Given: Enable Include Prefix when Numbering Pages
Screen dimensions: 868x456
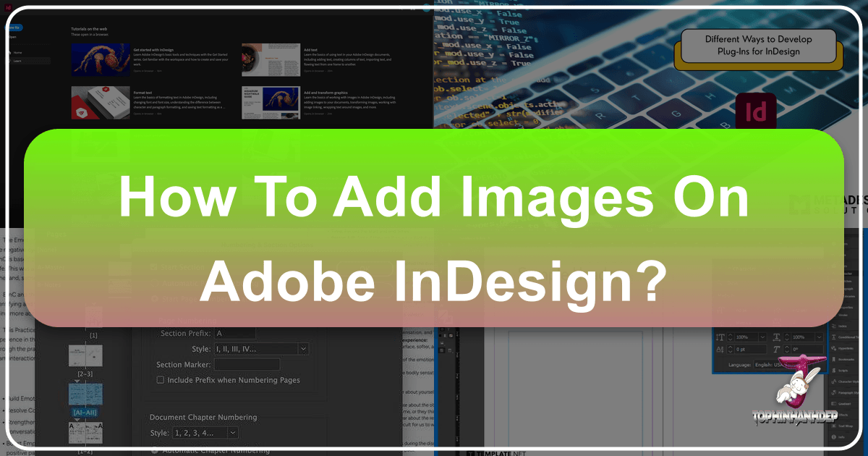Looking at the screenshot, I should pos(161,380).
